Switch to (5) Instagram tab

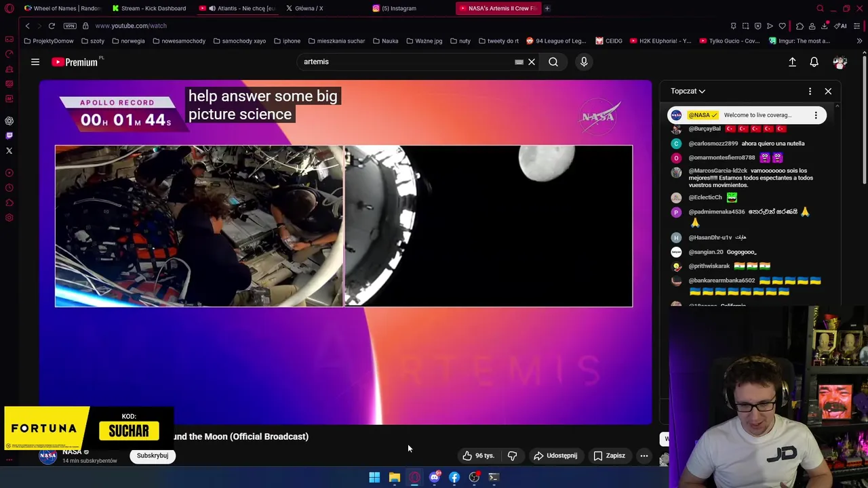pyautogui.click(x=411, y=8)
